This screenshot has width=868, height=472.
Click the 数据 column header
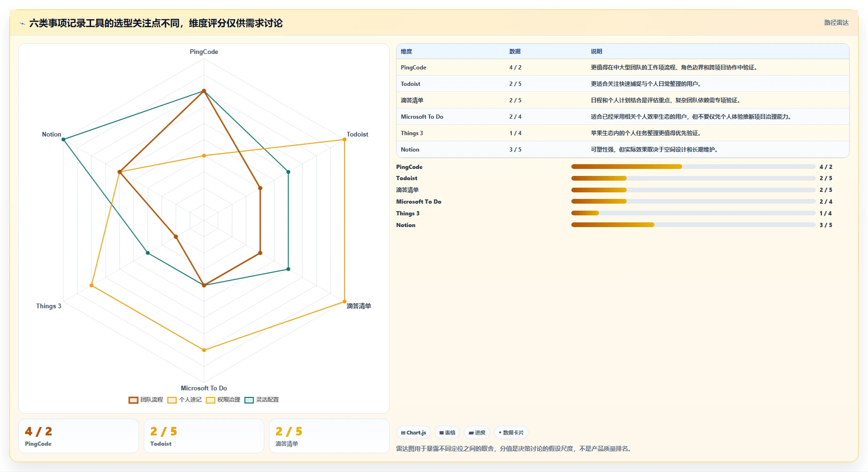coord(515,52)
